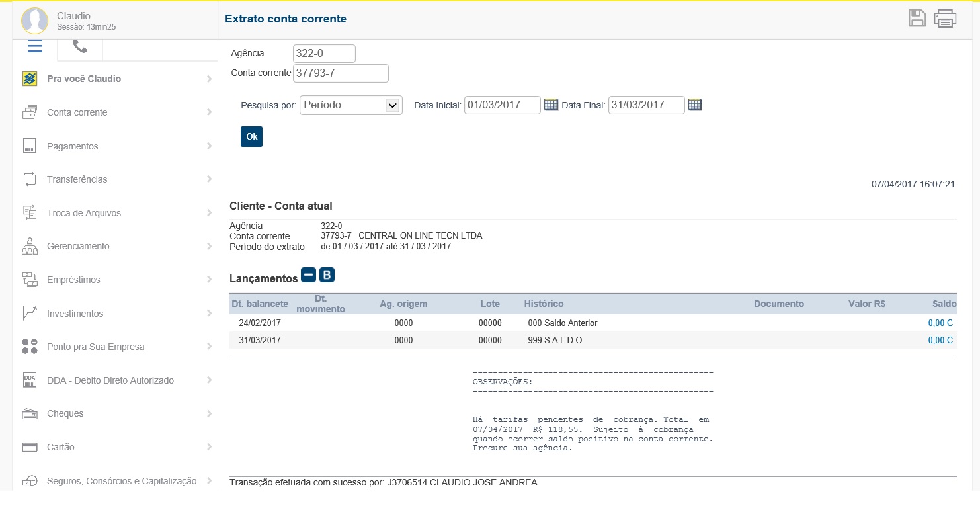Viewport: 980px width, 506px height.
Task: Click the save (floppy disk) icon
Action: 917,19
